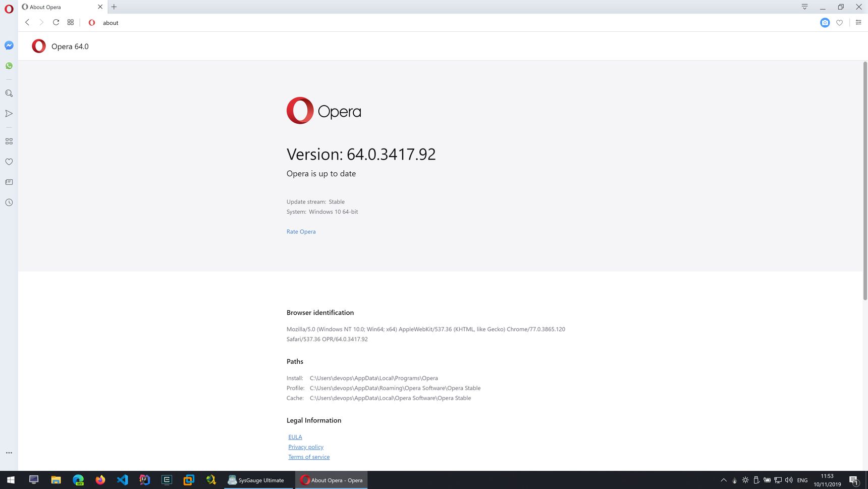Open the Terms of service link
This screenshot has height=489, width=868.
[x=309, y=457]
